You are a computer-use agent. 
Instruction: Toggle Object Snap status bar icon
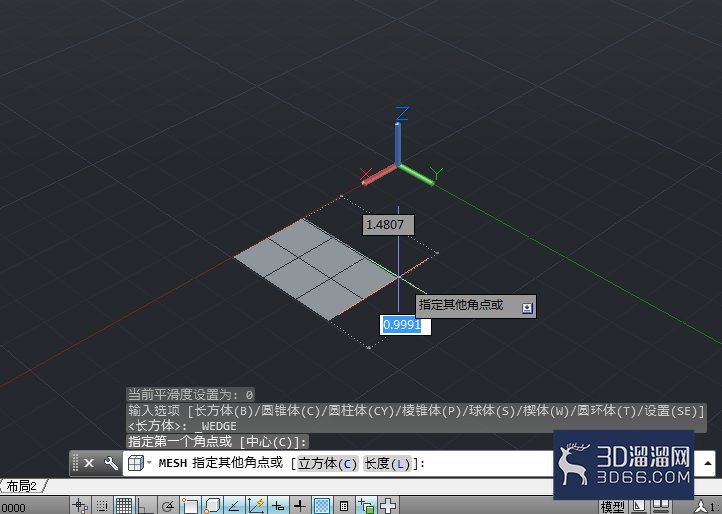189,506
